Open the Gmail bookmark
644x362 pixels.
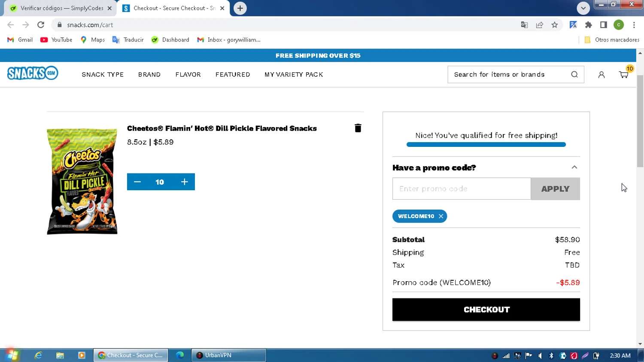click(20, 40)
